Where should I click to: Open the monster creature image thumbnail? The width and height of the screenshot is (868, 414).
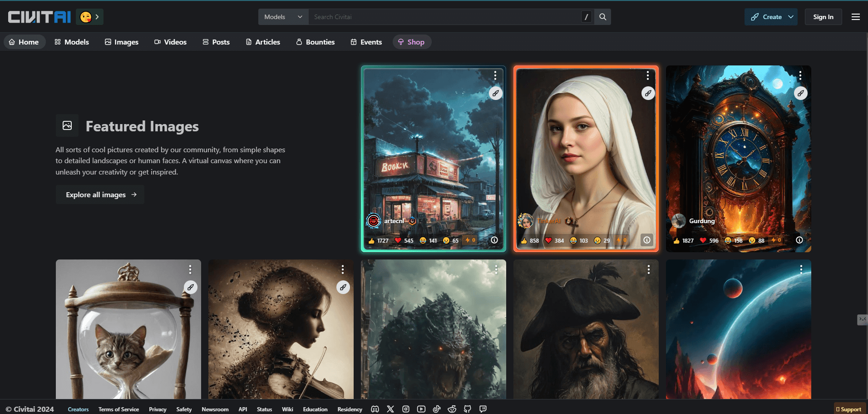point(434,329)
